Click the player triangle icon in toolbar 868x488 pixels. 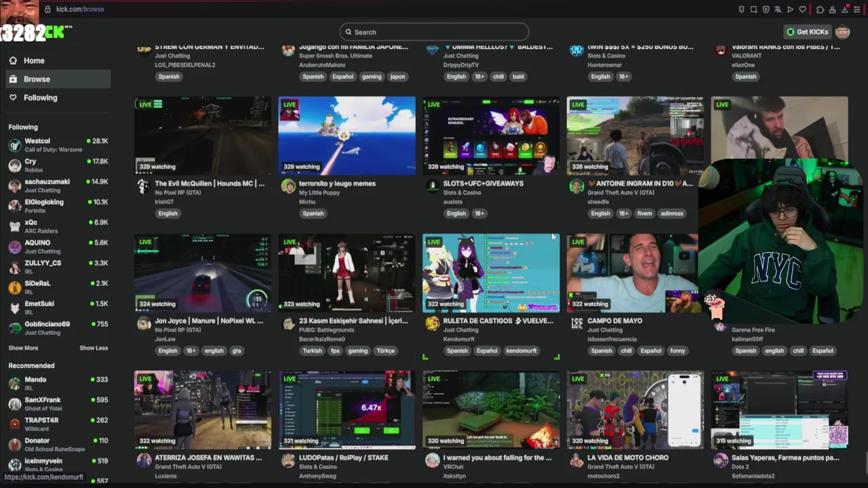[790, 9]
